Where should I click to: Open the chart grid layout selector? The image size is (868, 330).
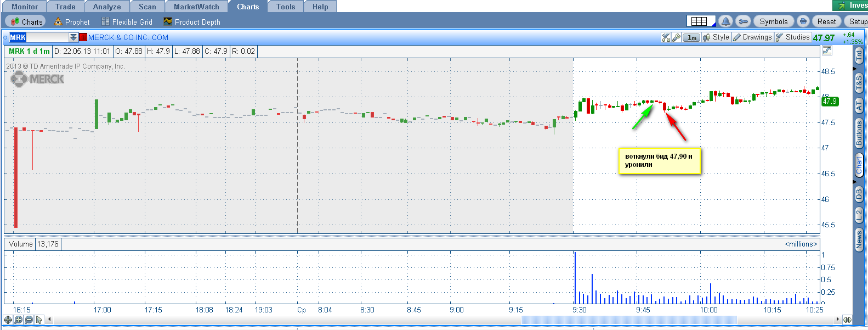(x=701, y=21)
